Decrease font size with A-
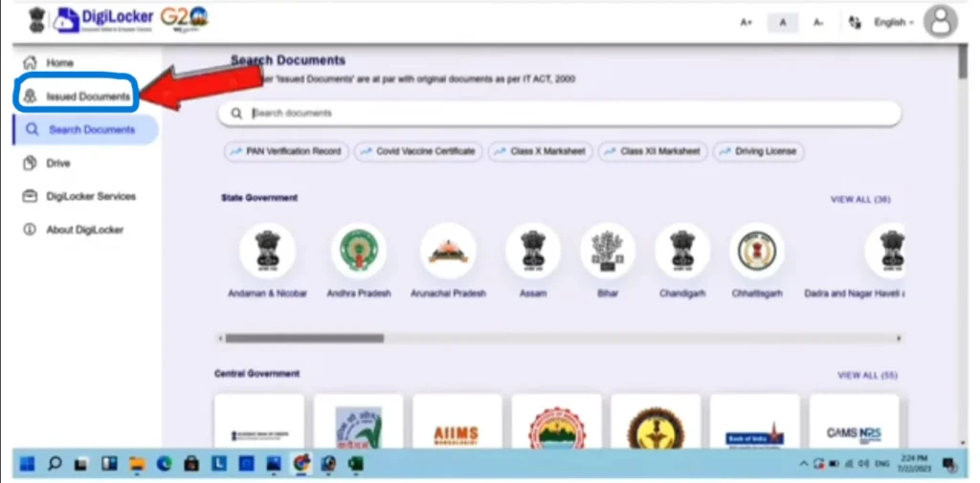The width and height of the screenshot is (980, 483). pyautogui.click(x=818, y=23)
